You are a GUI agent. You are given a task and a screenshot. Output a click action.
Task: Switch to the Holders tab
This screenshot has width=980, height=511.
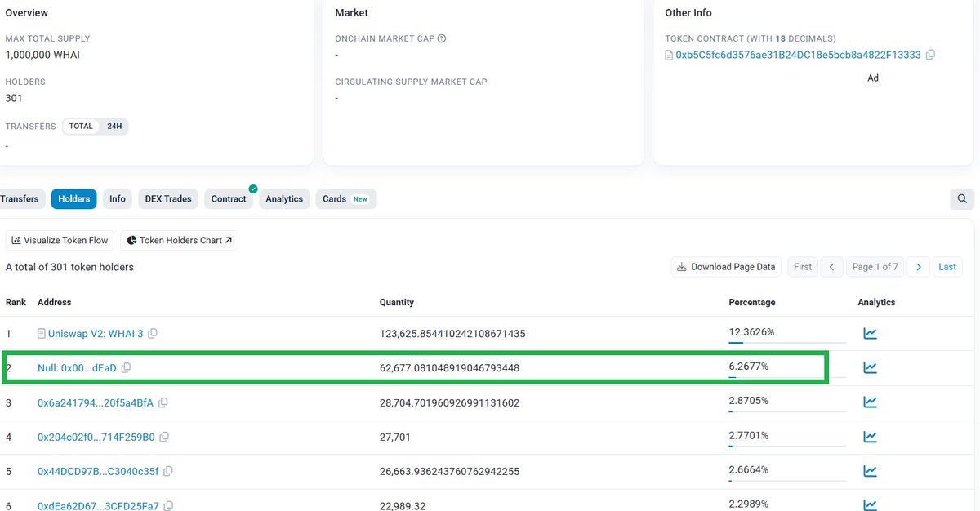pyautogui.click(x=74, y=199)
